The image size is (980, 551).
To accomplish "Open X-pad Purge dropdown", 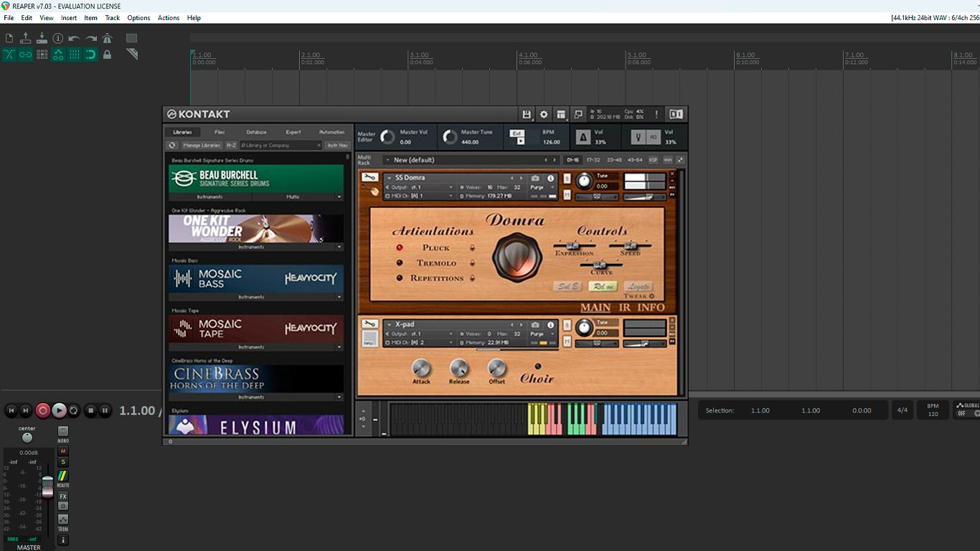I will click(x=542, y=334).
